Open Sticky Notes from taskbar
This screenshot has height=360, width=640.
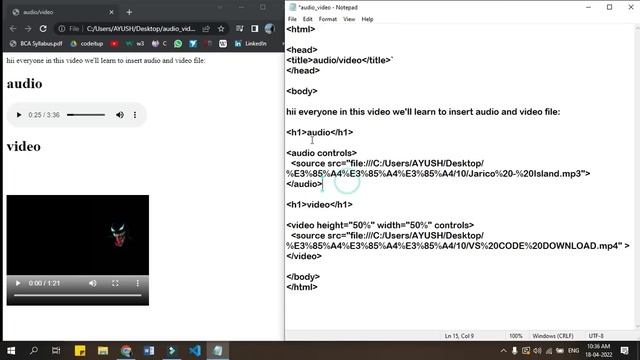[x=80, y=351]
